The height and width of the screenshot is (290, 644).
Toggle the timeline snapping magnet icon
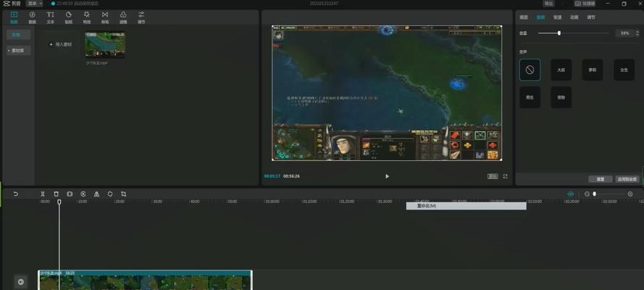[x=571, y=194]
